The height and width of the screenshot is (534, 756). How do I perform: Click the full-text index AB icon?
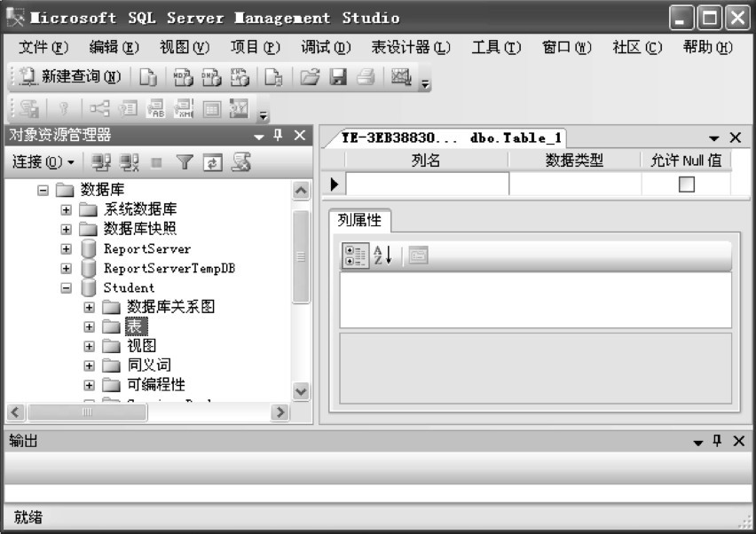click(156, 108)
